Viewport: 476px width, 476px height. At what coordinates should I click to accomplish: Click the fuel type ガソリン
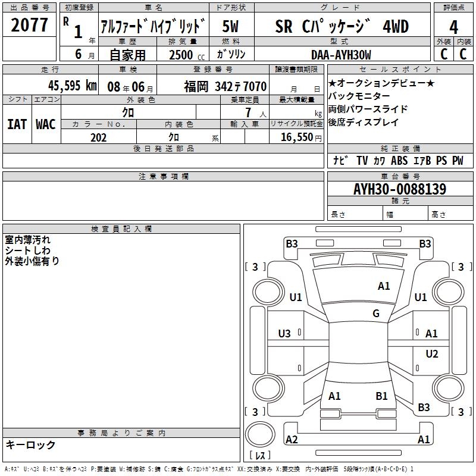pyautogui.click(x=231, y=54)
